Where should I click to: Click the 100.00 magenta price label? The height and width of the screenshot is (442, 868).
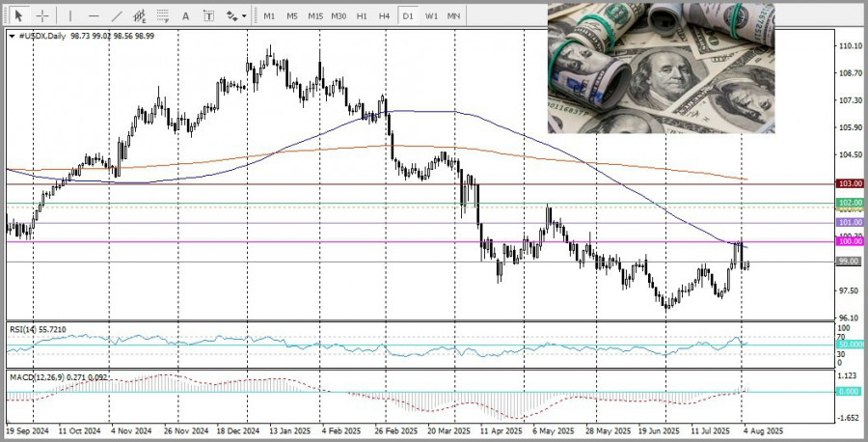[x=851, y=241]
